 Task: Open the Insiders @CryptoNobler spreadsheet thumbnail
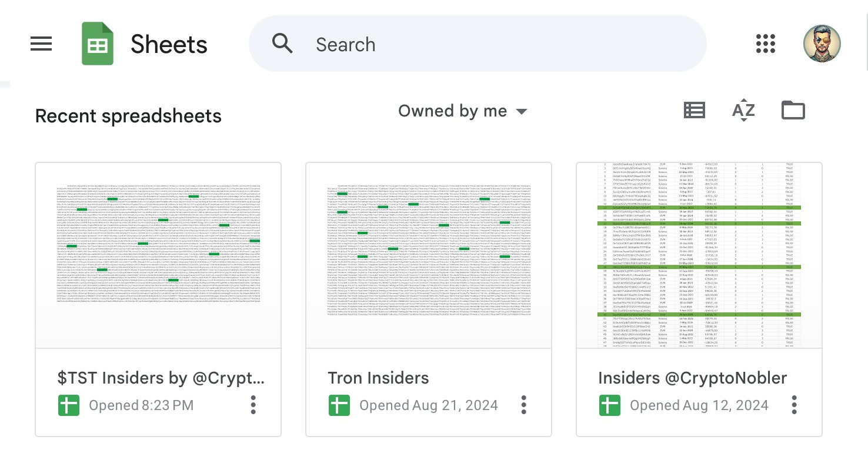click(699, 255)
